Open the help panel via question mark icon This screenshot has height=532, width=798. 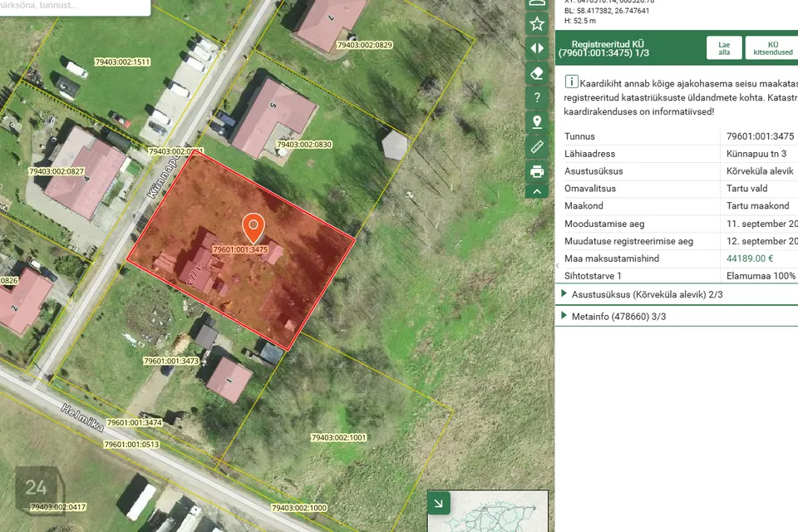537,97
